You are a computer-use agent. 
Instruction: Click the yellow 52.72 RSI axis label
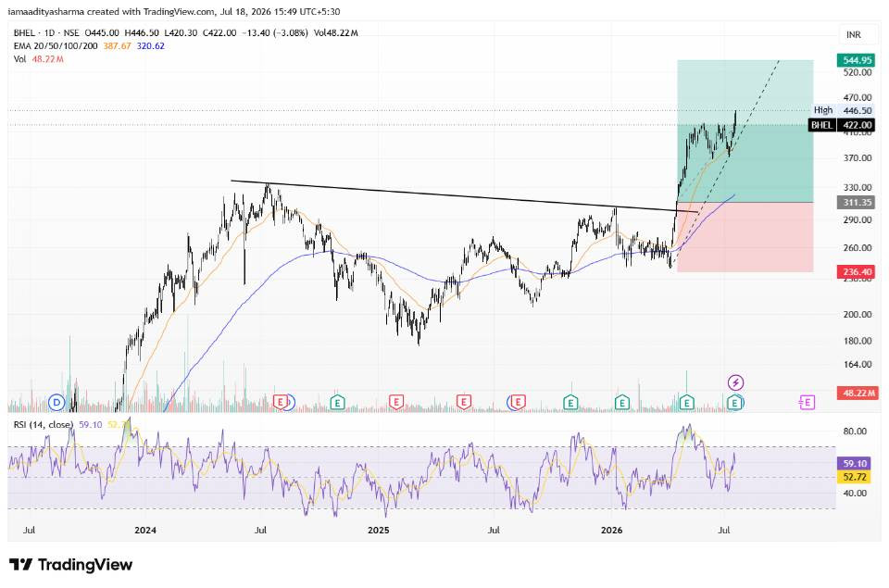tap(855, 477)
